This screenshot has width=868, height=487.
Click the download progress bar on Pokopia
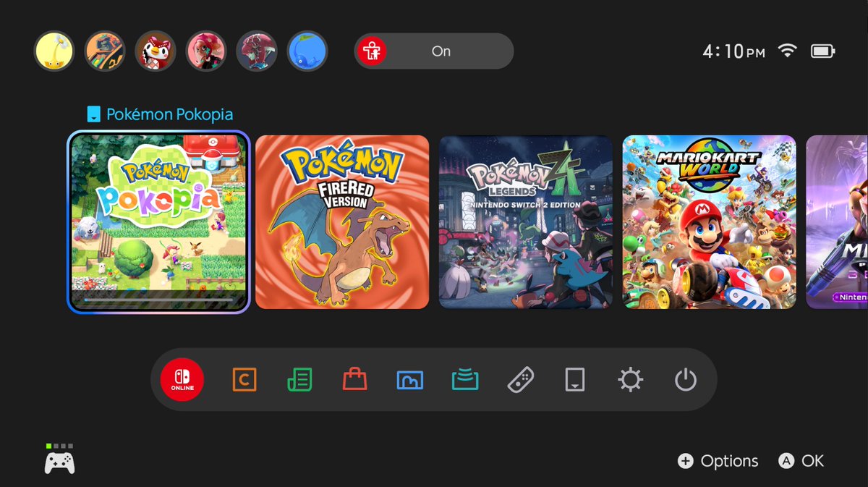[x=158, y=298]
